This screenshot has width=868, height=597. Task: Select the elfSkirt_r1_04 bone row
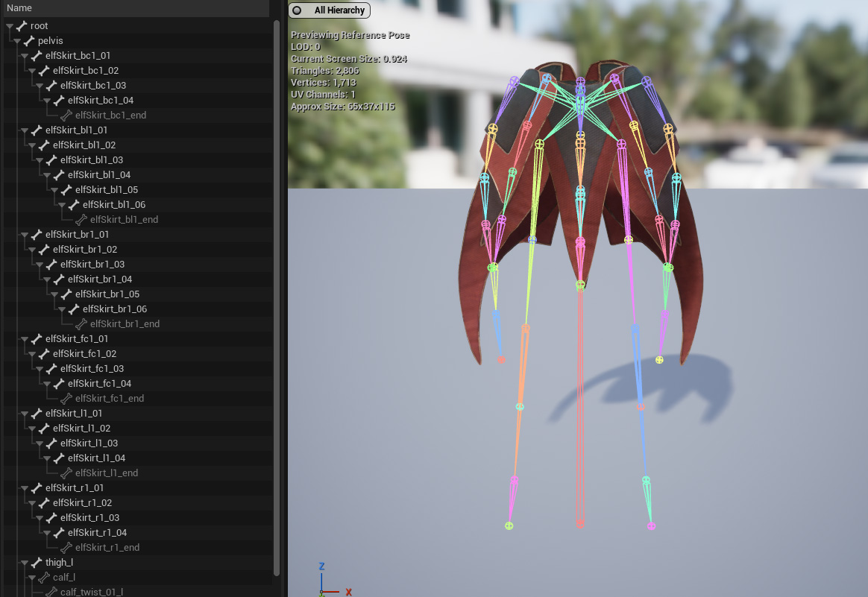click(138, 534)
